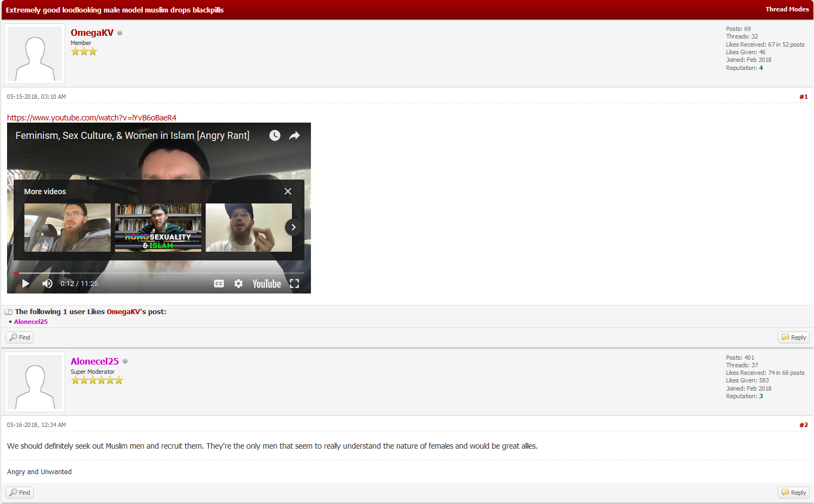This screenshot has width=814, height=504.
Task: Open OmegaKV's profile from post header
Action: coord(92,33)
